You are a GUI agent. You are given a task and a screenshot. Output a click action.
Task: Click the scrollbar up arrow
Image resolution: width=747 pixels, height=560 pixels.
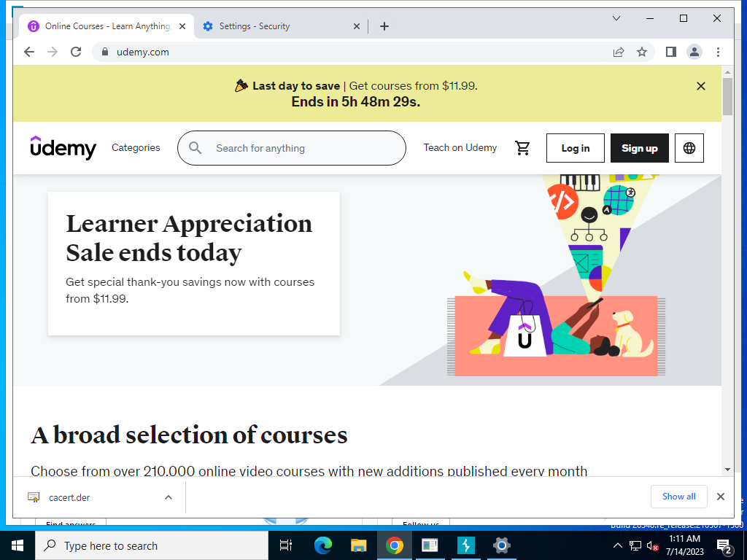[x=727, y=72]
